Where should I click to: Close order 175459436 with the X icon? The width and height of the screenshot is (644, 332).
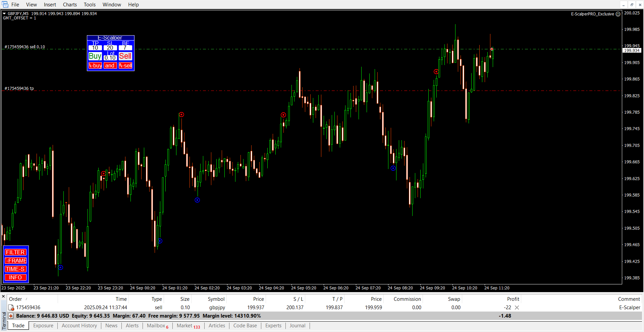coord(517,308)
